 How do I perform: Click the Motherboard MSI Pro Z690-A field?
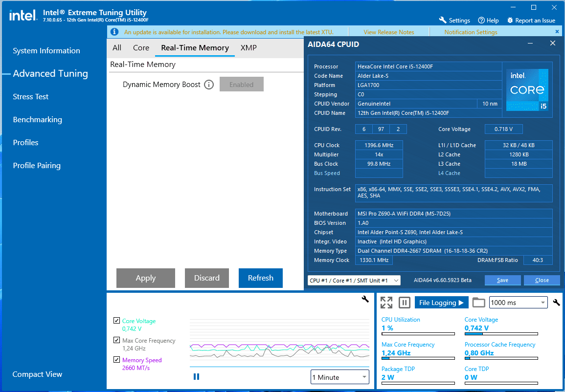(x=453, y=214)
